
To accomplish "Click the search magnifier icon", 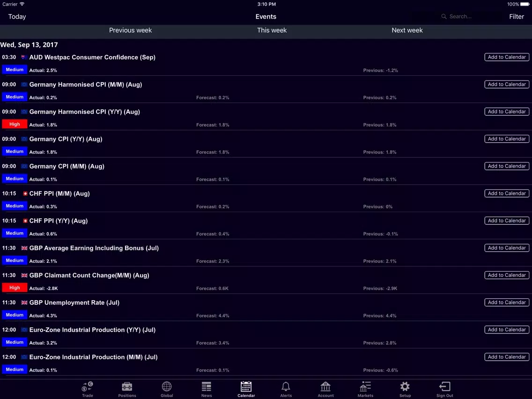I will pyautogui.click(x=443, y=16).
